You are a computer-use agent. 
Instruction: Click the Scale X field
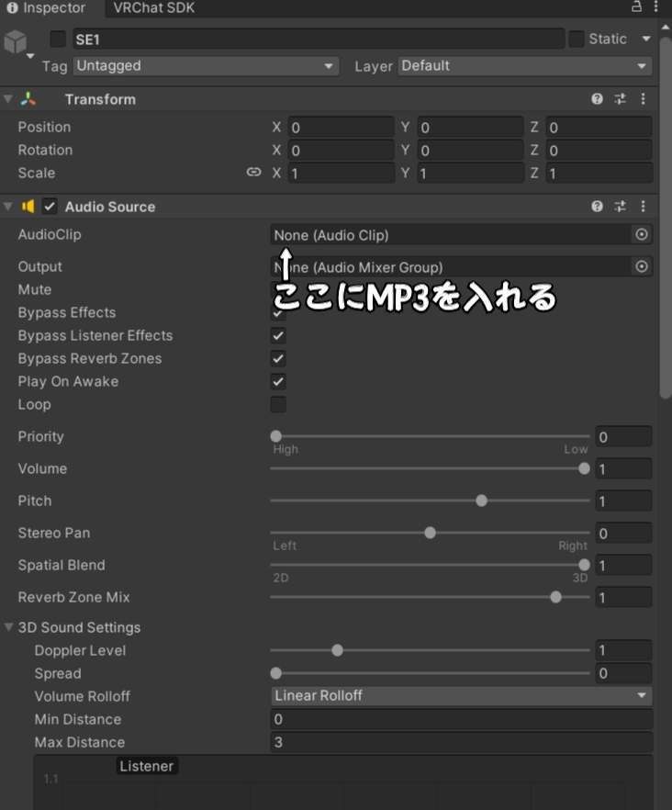click(341, 173)
